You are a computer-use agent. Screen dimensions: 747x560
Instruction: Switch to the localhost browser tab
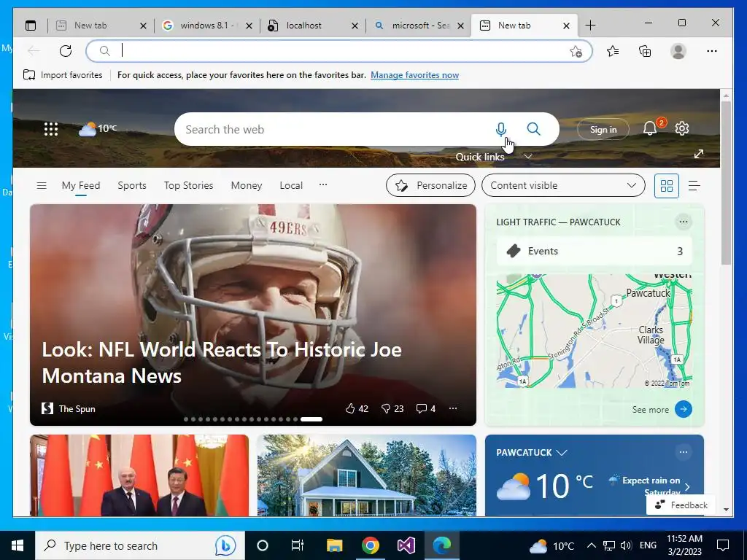click(x=313, y=26)
